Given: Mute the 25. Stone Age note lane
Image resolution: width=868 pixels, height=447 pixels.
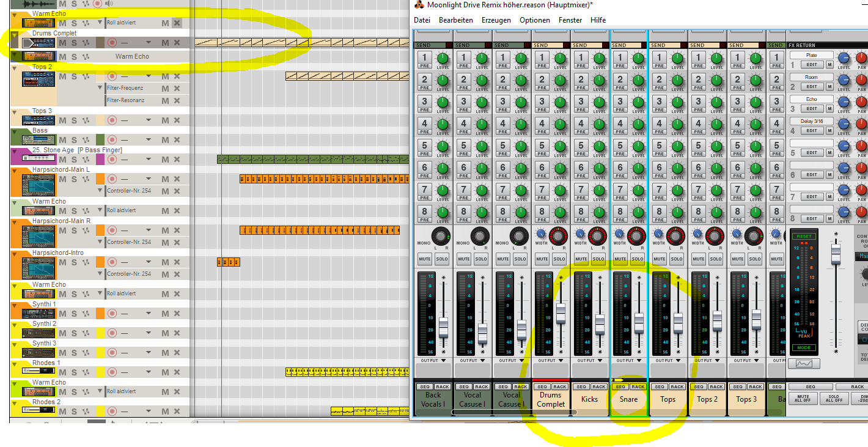Looking at the screenshot, I should [x=165, y=160].
